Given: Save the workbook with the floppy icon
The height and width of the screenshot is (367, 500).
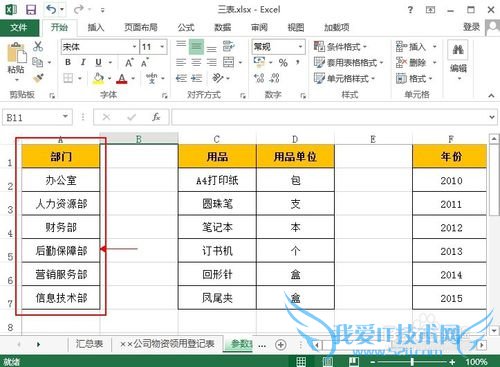Looking at the screenshot, I should tap(31, 10).
